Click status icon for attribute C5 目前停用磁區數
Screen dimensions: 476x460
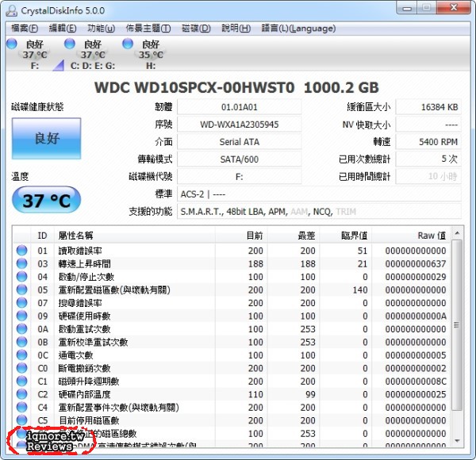[x=21, y=420]
